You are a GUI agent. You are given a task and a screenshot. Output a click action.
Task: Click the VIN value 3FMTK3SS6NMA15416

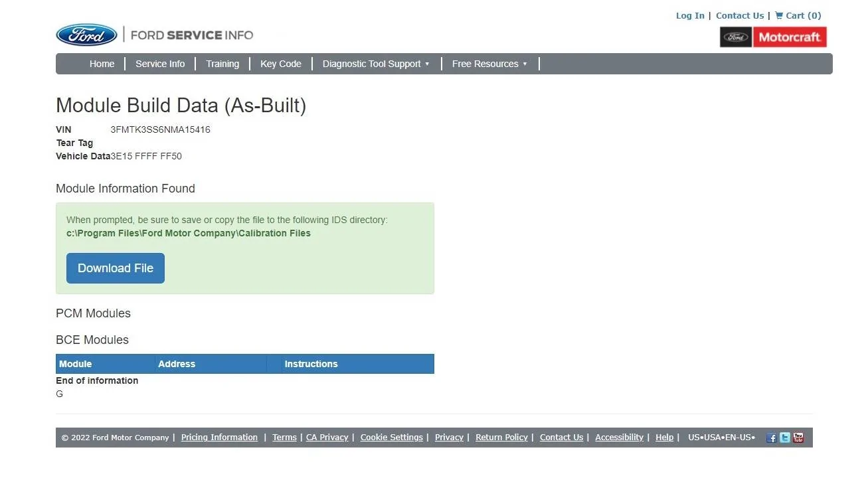coord(160,129)
